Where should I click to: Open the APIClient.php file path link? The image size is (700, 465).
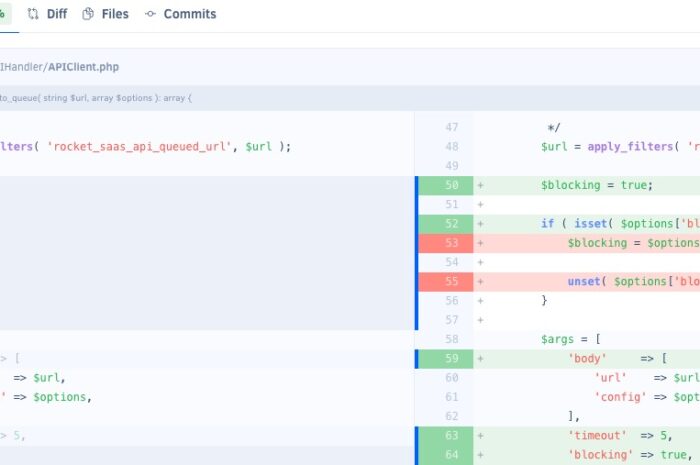84,66
